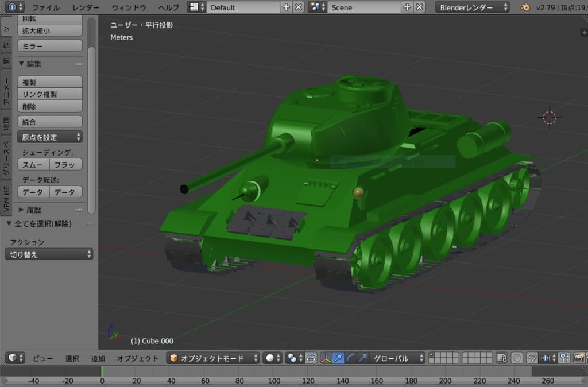Screen dimensions: 588x387
Task: Open the オブジェクトモード mode dropdown
Action: point(213,358)
